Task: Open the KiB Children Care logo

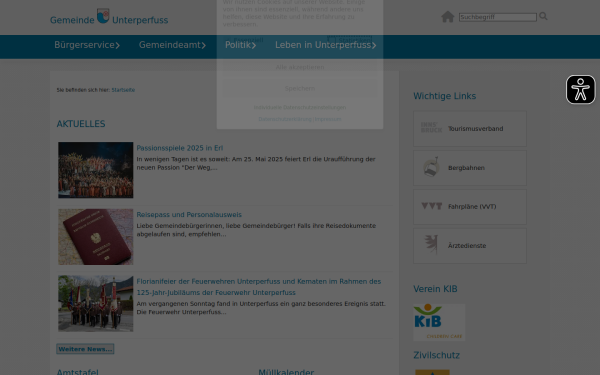Action: click(439, 322)
